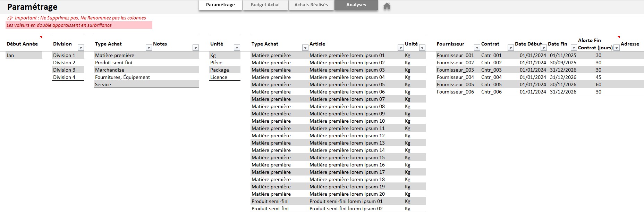644x212 pixels.
Task: Select the Marchandise purchase type cell
Action: [x=146, y=70]
